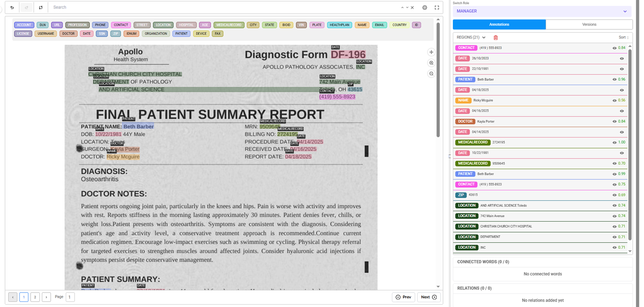This screenshot has height=307, width=644.
Task: Clear search with the X icon
Action: tap(412, 7)
